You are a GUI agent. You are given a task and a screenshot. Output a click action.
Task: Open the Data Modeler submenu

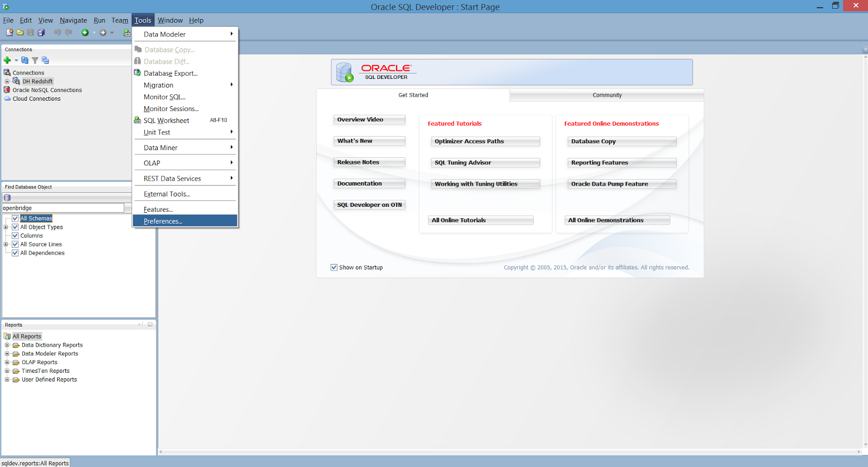185,34
